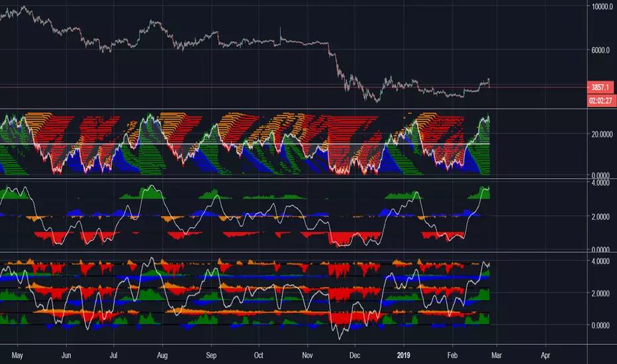The image size is (617, 364).
Task: Click the 20.0000 indicator axis label
Action: tap(602, 134)
